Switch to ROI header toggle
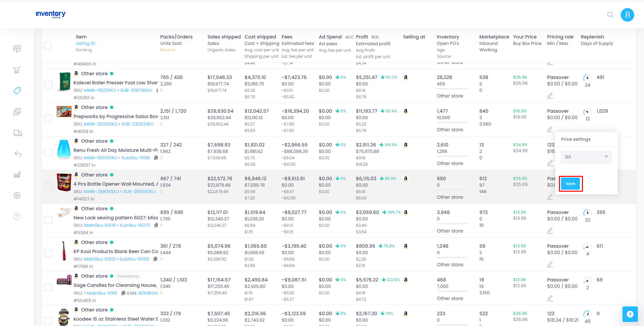 click(375, 37)
